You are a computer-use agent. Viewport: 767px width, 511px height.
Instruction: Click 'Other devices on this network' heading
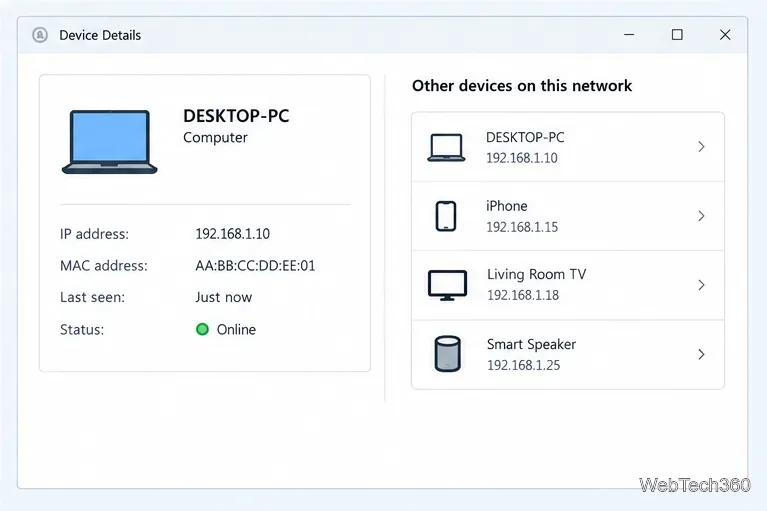click(522, 86)
